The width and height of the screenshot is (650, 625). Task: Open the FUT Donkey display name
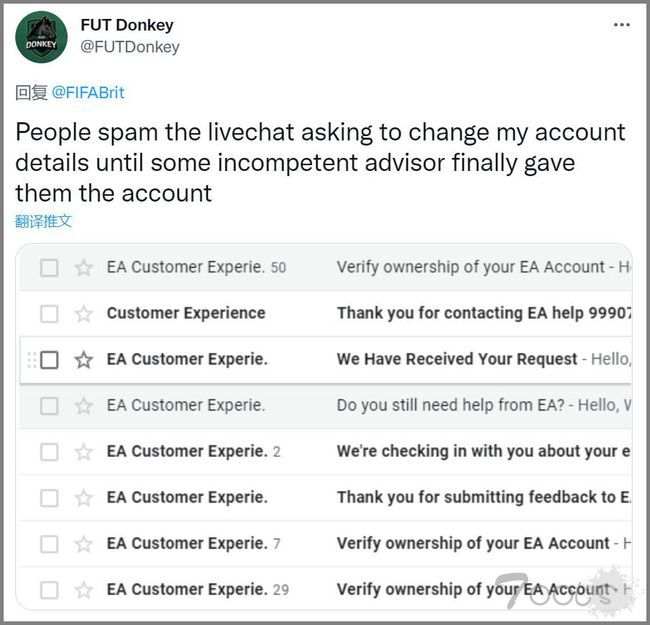click(129, 25)
